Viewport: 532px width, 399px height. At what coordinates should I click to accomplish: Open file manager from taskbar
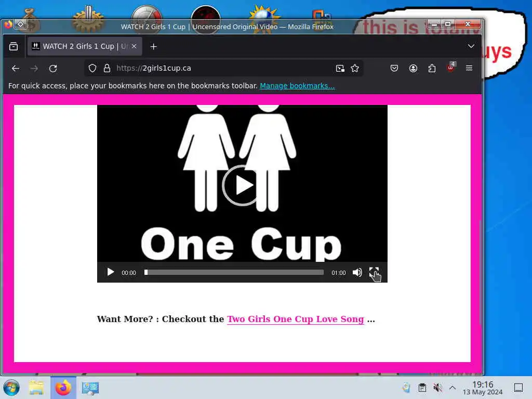[x=36, y=388]
